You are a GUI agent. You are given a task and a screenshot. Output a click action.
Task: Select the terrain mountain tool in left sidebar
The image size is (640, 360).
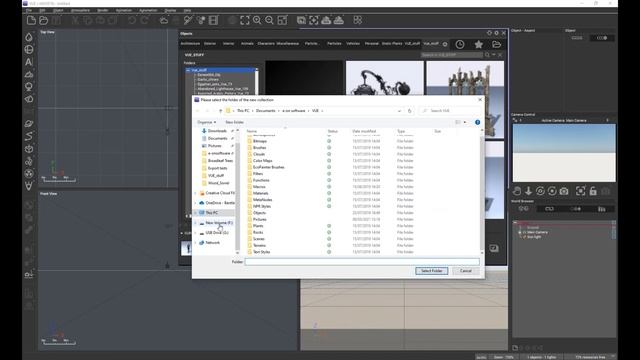coord(29,74)
